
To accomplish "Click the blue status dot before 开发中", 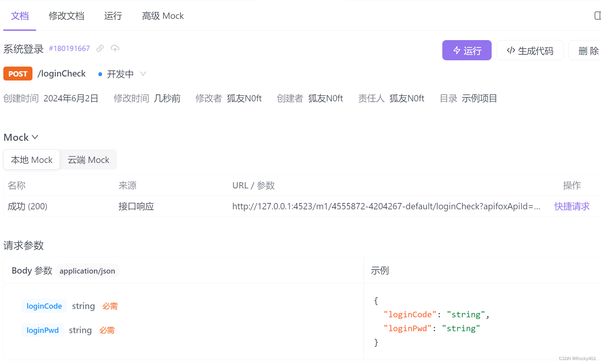I will point(100,74).
